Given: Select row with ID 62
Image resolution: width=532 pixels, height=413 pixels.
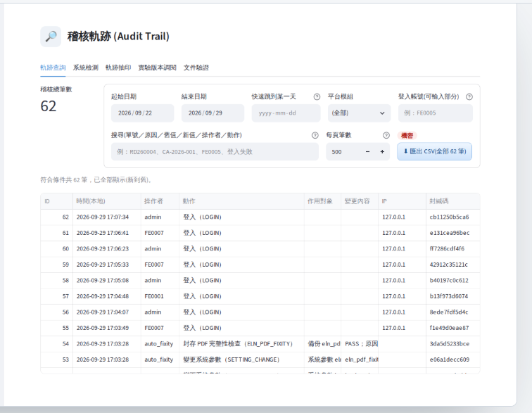Looking at the screenshot, I should (x=260, y=217).
